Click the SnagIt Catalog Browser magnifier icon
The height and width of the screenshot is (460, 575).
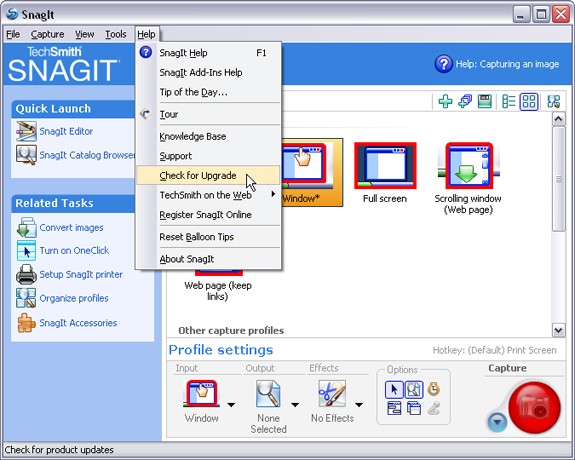[26, 155]
